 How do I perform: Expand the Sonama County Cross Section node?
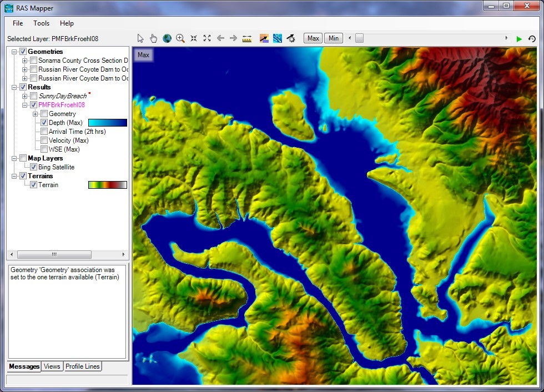click(x=25, y=61)
